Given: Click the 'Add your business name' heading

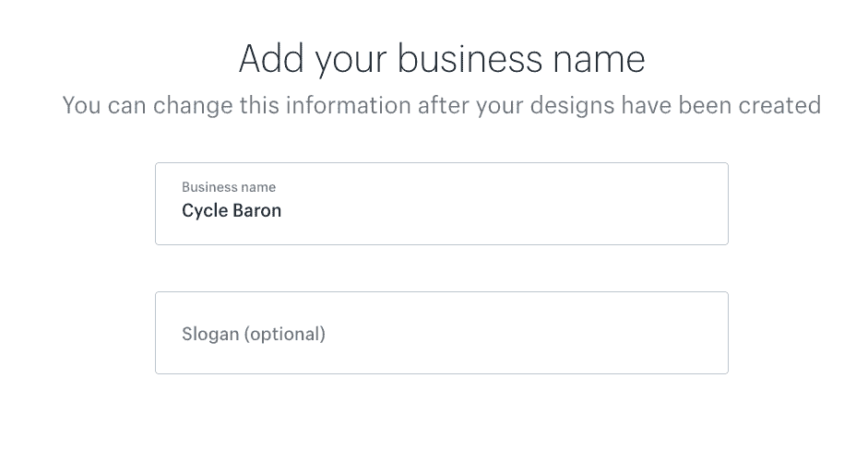Looking at the screenshot, I should coord(442,59).
